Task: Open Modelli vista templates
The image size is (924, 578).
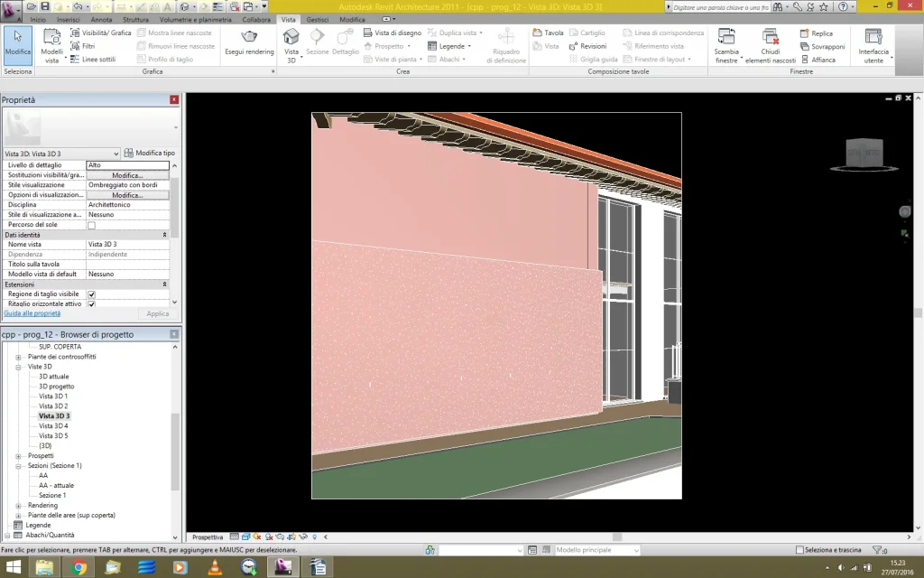Action: click(51, 45)
